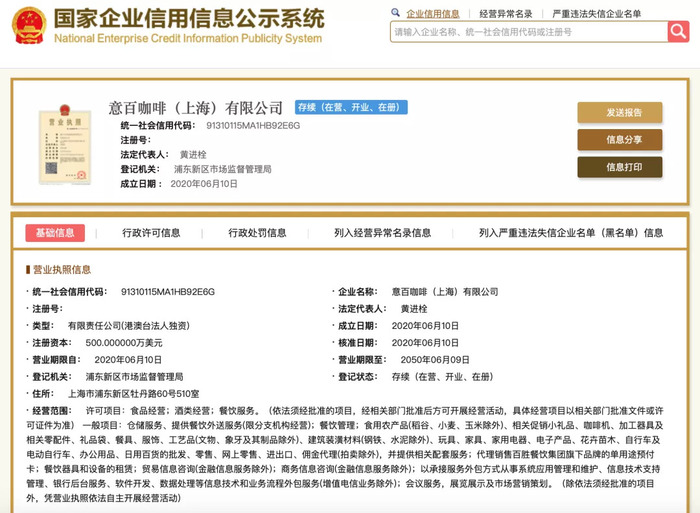This screenshot has width=700, height=513.
Task: Click the license section credit code value
Action: 168,292
